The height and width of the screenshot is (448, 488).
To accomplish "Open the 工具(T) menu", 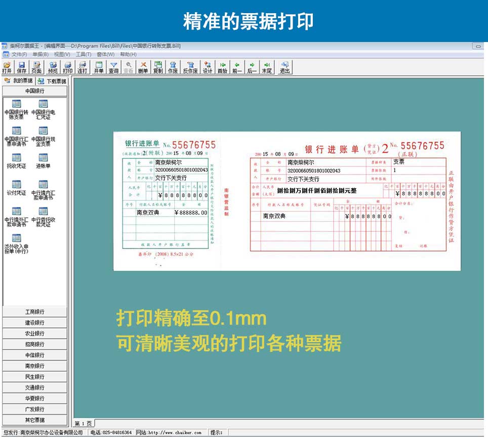I will 84,54.
